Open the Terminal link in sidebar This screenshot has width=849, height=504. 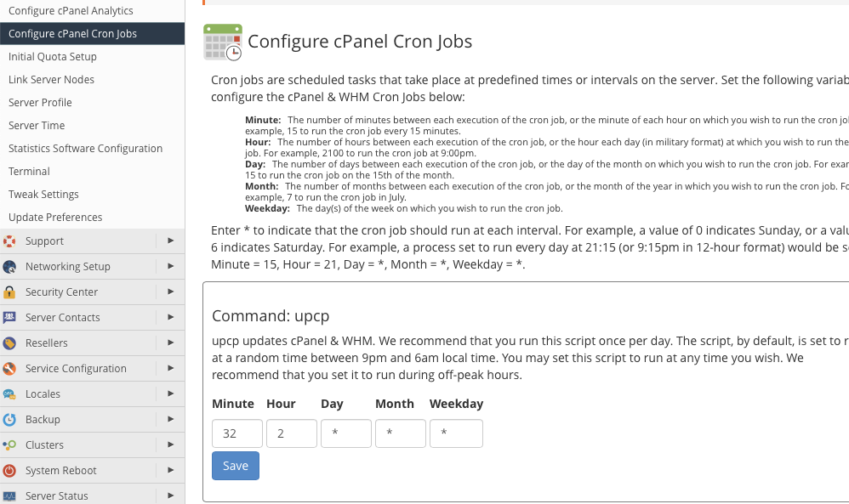tap(29, 172)
